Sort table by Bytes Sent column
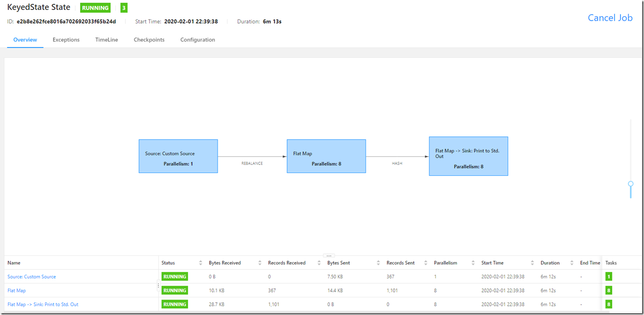This screenshot has width=644, height=315. (378, 263)
